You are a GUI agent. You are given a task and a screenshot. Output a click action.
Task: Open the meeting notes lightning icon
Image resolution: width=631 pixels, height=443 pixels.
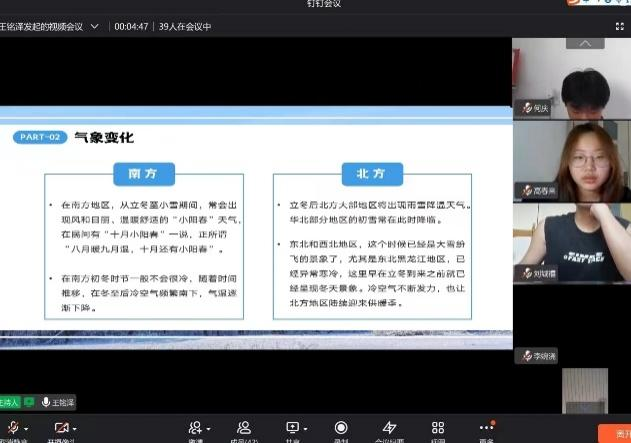click(389, 429)
